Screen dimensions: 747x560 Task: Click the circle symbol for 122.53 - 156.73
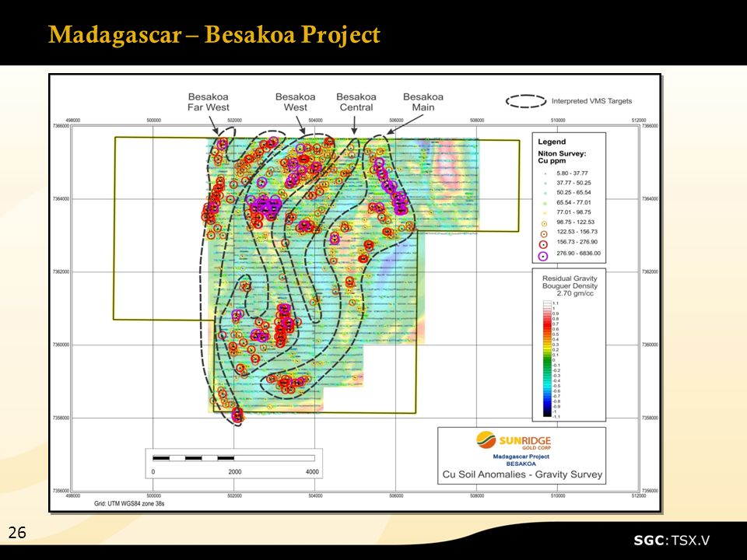pos(544,233)
